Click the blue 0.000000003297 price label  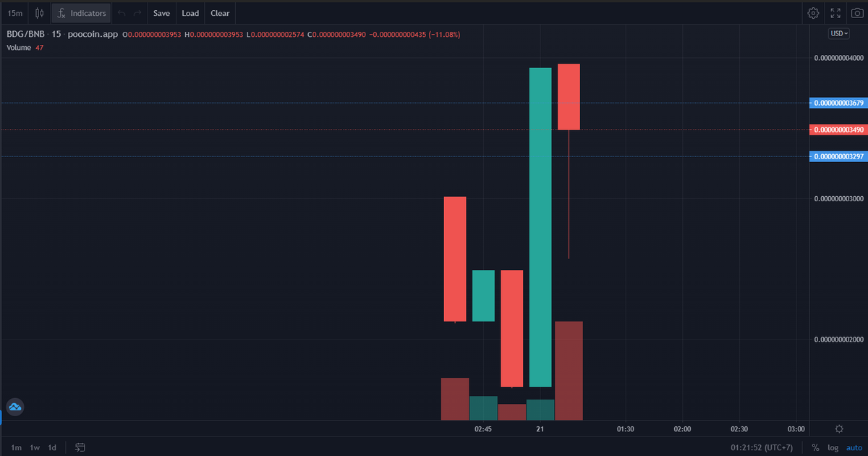point(838,156)
